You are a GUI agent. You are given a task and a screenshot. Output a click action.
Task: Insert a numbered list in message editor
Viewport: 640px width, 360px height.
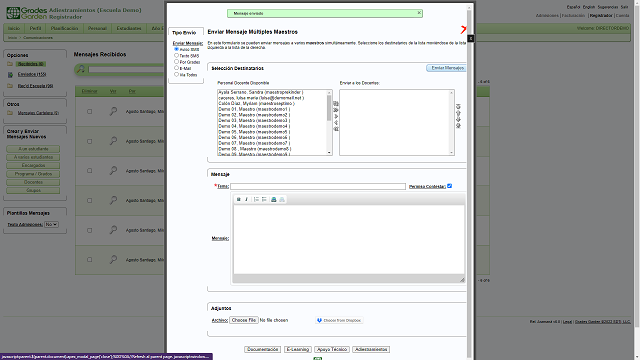pyautogui.click(x=256, y=200)
